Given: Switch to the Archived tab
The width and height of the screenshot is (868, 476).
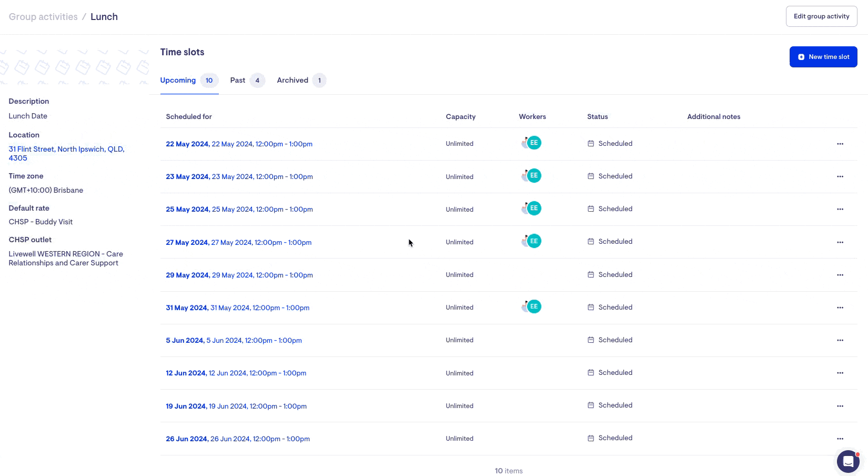Looking at the screenshot, I should pos(292,81).
